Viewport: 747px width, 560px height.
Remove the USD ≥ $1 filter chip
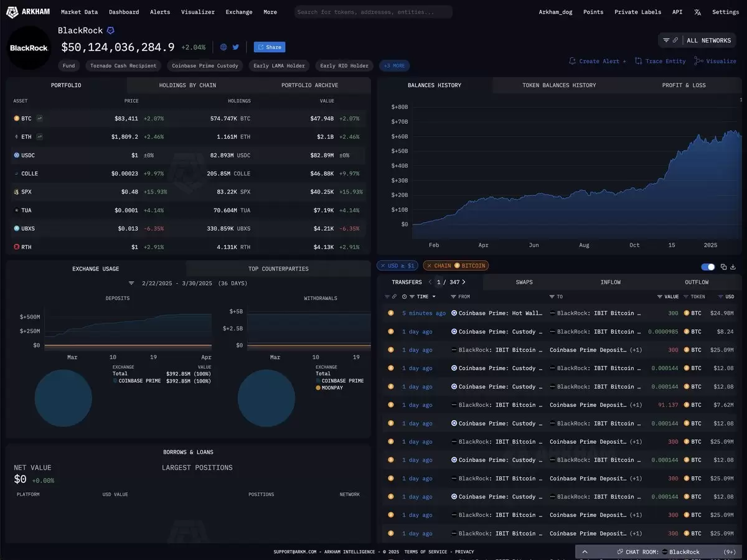[x=382, y=266]
